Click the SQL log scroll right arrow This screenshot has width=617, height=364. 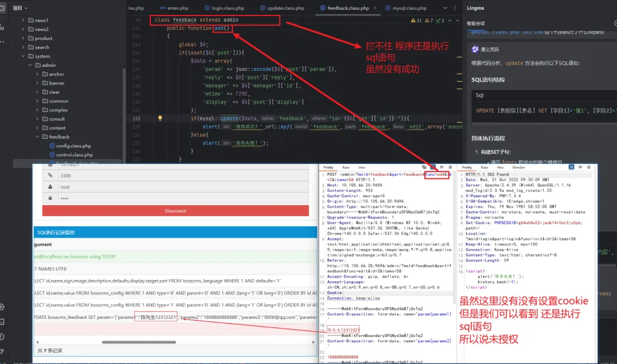tap(314, 342)
